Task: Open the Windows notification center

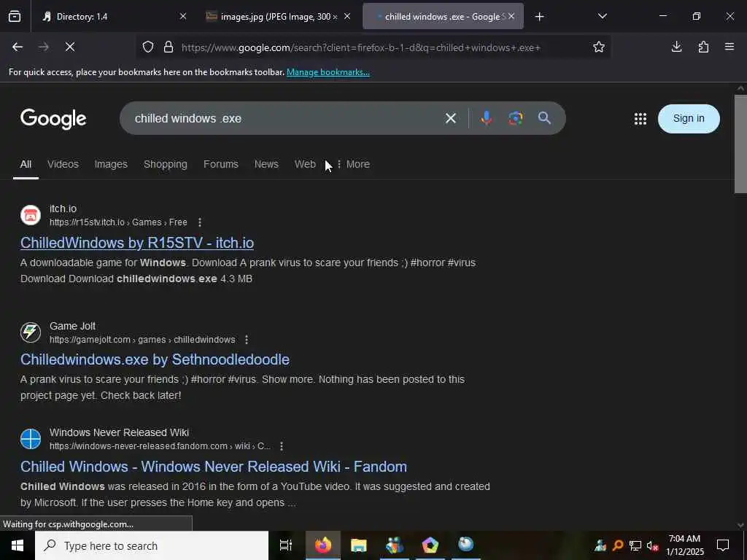Action: click(x=723, y=545)
